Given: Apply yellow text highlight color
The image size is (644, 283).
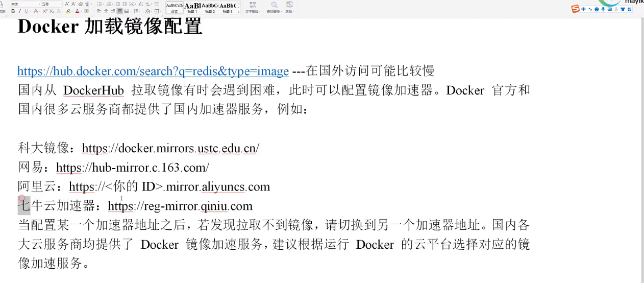Looking at the screenshot, I should tap(68, 11).
